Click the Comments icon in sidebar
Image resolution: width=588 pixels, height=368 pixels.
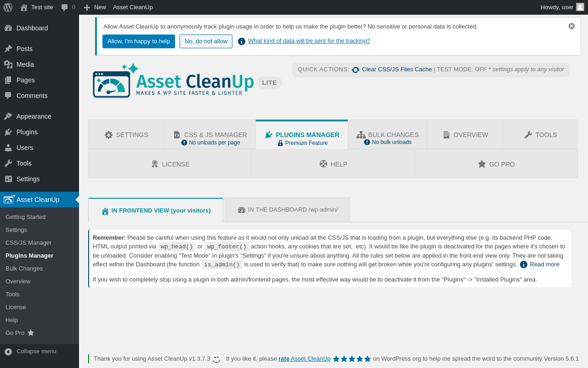8,96
